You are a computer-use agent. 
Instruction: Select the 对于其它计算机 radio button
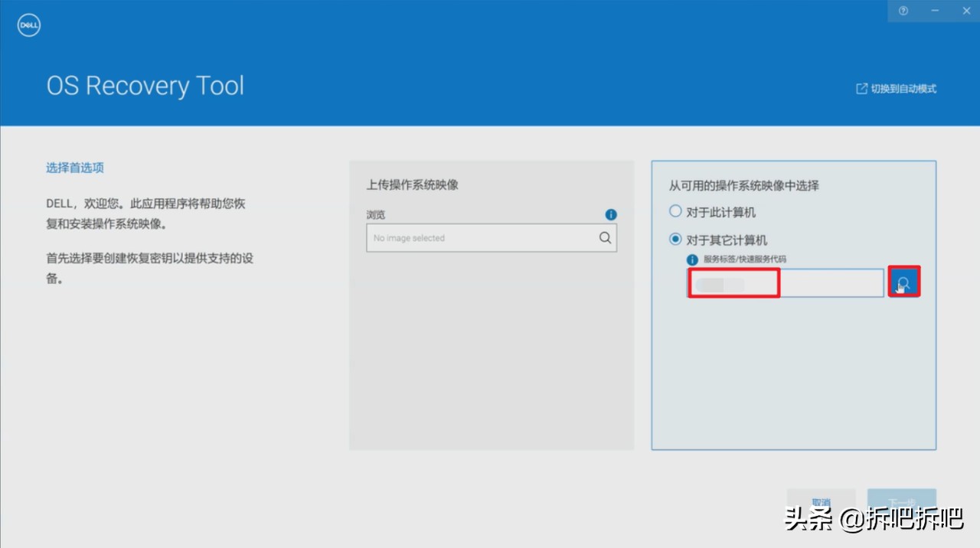coord(675,239)
